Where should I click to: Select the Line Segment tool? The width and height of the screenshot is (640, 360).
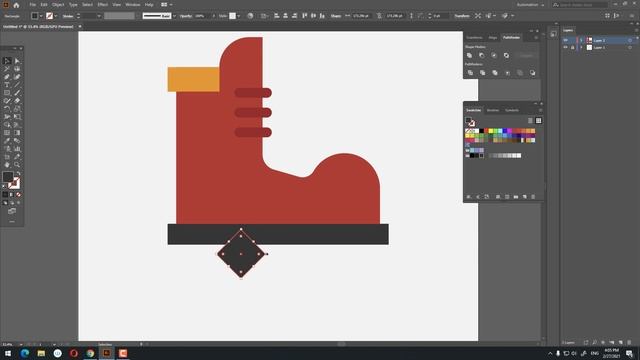[x=17, y=85]
